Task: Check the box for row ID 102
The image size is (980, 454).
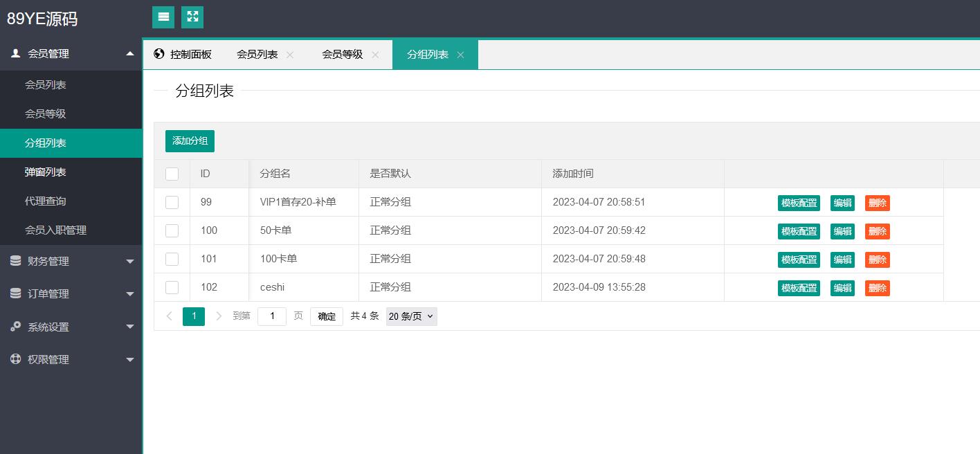Action: pos(172,287)
